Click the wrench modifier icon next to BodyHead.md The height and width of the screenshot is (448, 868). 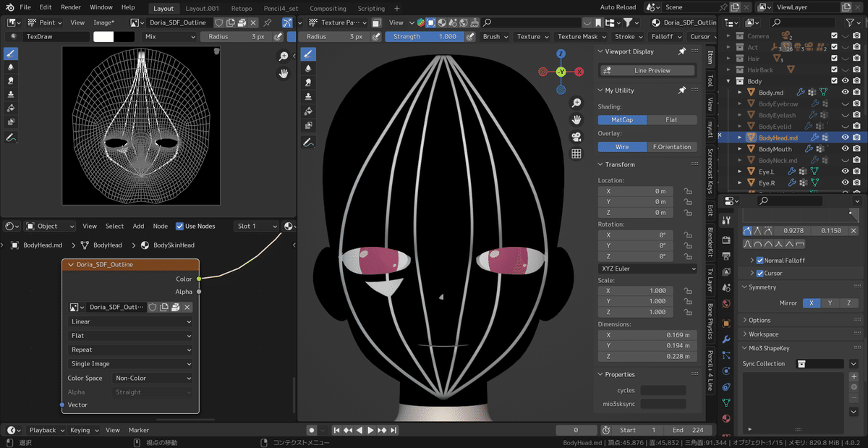(815, 138)
